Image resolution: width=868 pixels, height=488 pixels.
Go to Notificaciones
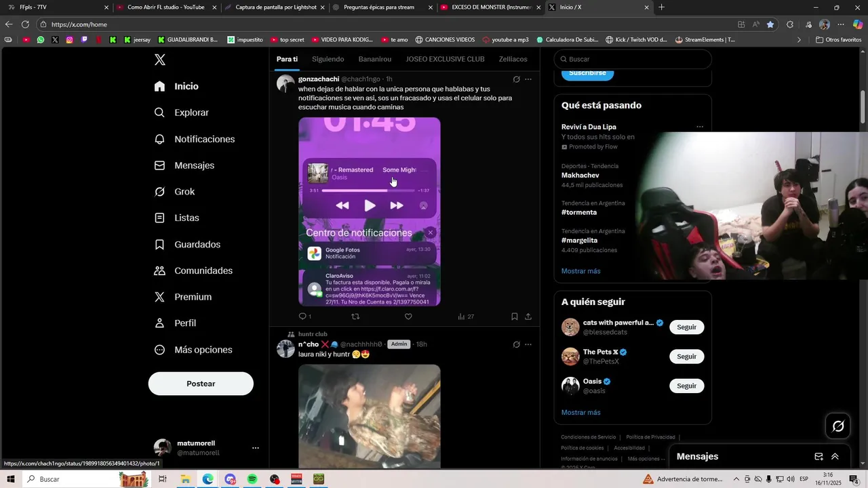point(194,139)
